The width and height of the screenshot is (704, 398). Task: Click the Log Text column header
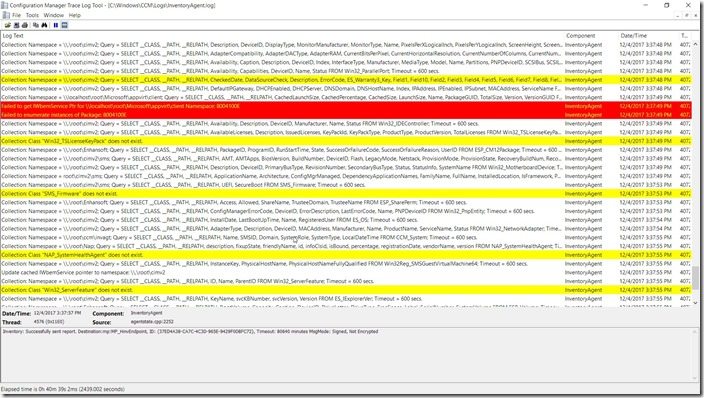click(x=282, y=35)
